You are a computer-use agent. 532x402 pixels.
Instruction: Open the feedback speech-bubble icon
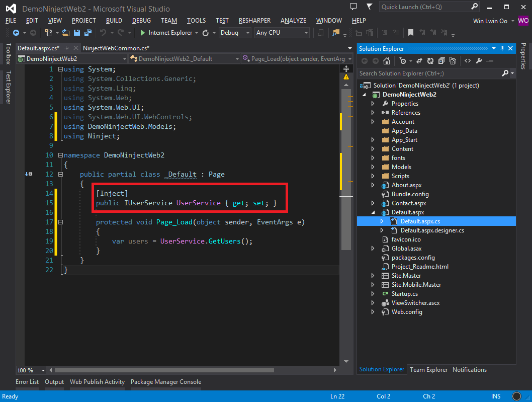pos(353,7)
